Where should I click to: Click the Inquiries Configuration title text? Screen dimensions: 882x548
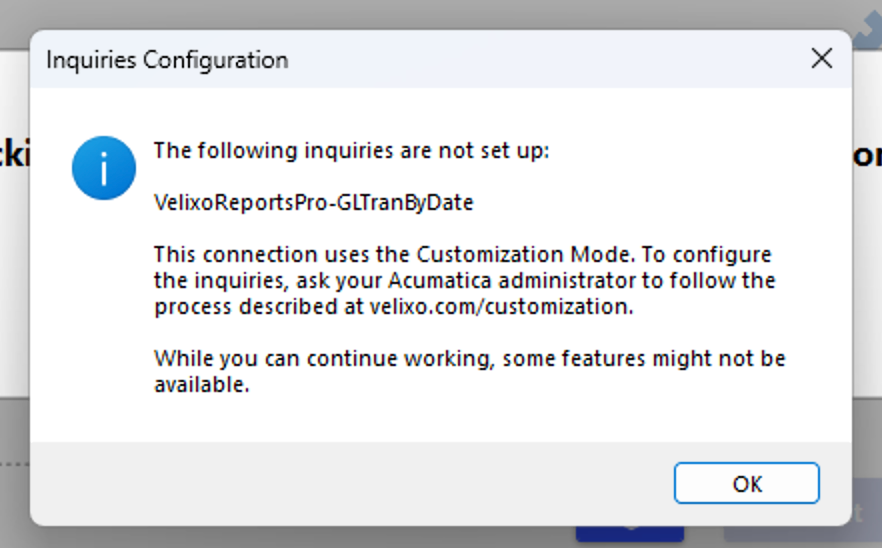click(167, 60)
